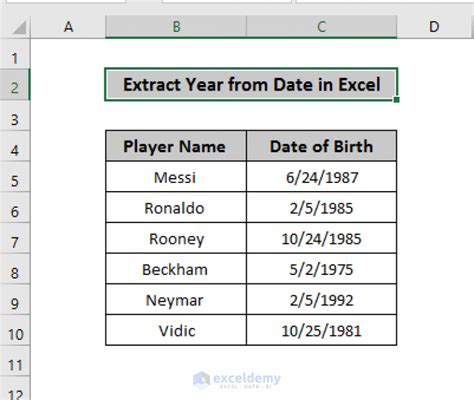Image resolution: width=474 pixels, height=400 pixels.
Task: Select column C header
Action: (x=322, y=27)
